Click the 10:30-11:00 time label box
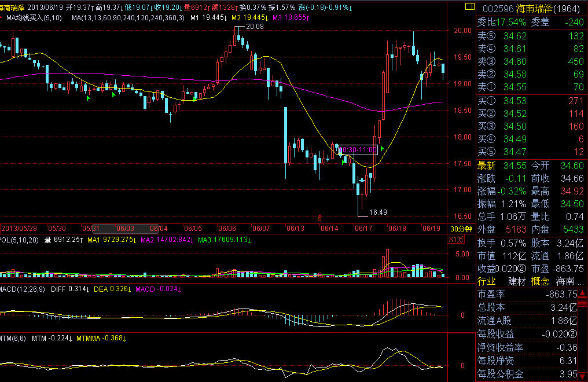The width and height of the screenshot is (588, 382). 357,150
